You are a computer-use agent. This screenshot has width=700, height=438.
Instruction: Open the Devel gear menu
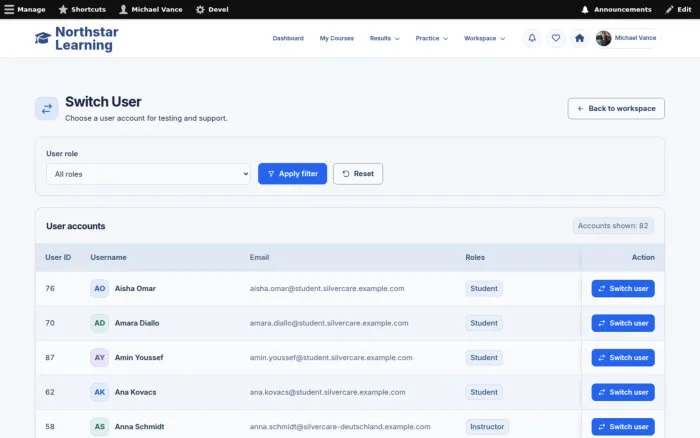click(212, 9)
